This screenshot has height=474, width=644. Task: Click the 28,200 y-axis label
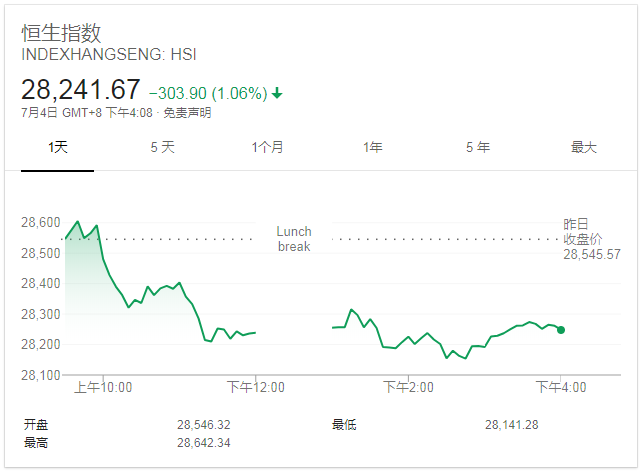click(41, 344)
